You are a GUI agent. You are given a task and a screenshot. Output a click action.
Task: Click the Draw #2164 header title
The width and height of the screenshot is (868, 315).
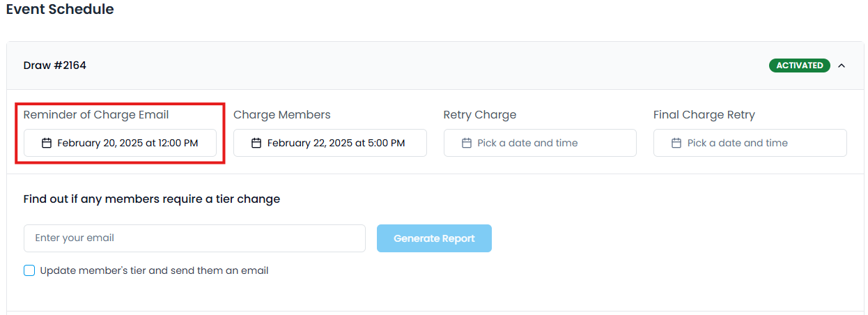[x=55, y=66]
